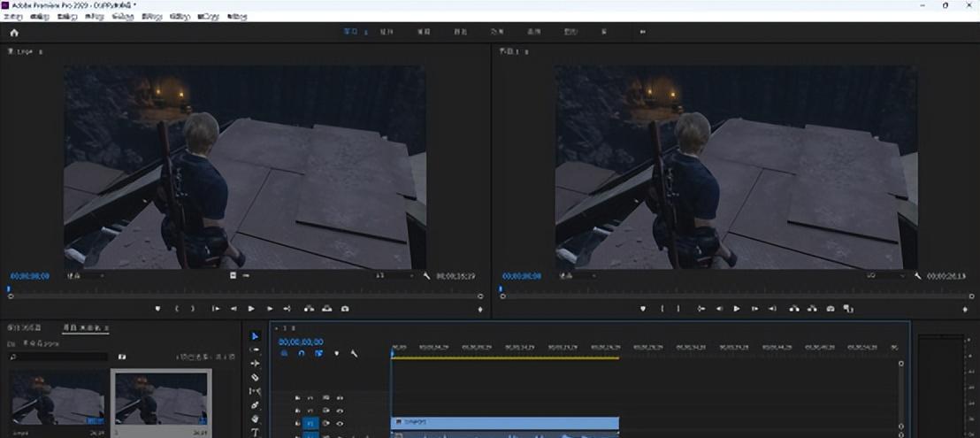Click the Source monitor zoom scroll bar
Viewport: 980px width, 438px height.
(x=246, y=296)
